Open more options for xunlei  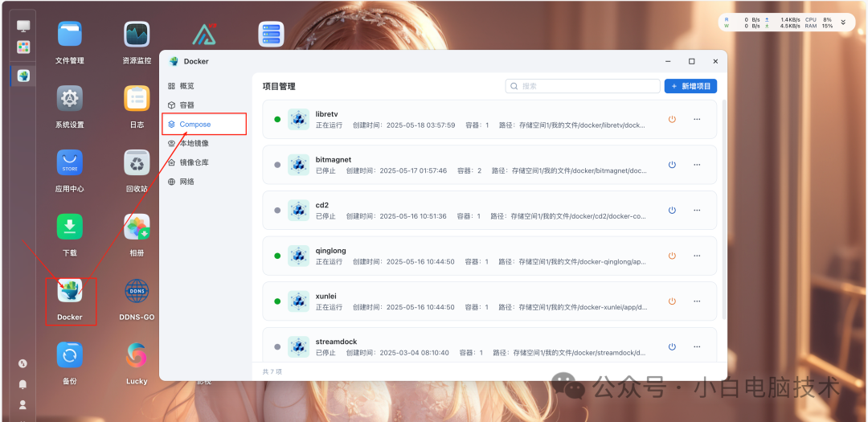tap(697, 301)
